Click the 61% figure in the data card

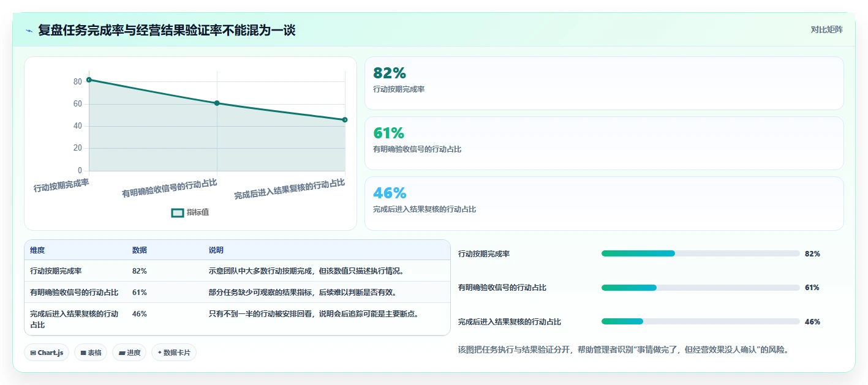(388, 133)
